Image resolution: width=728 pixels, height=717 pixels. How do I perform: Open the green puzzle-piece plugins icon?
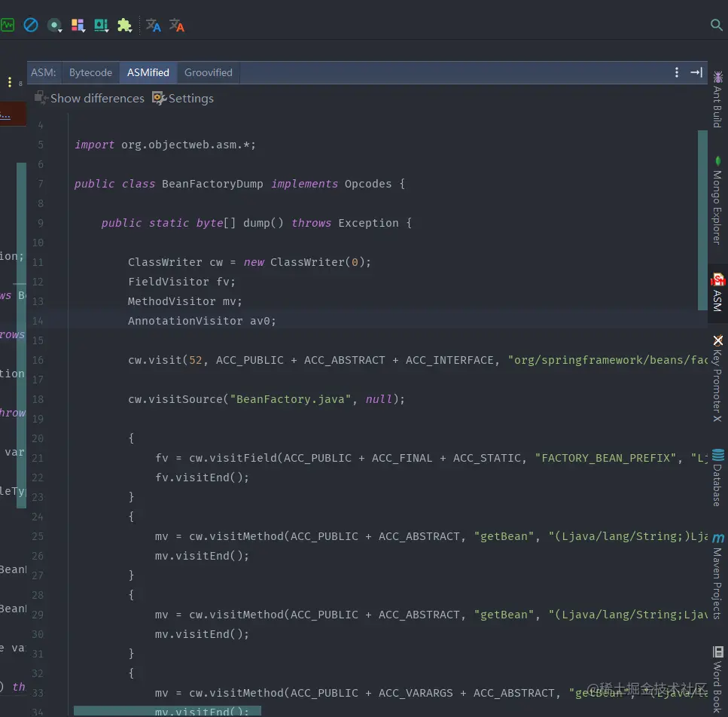click(x=124, y=25)
